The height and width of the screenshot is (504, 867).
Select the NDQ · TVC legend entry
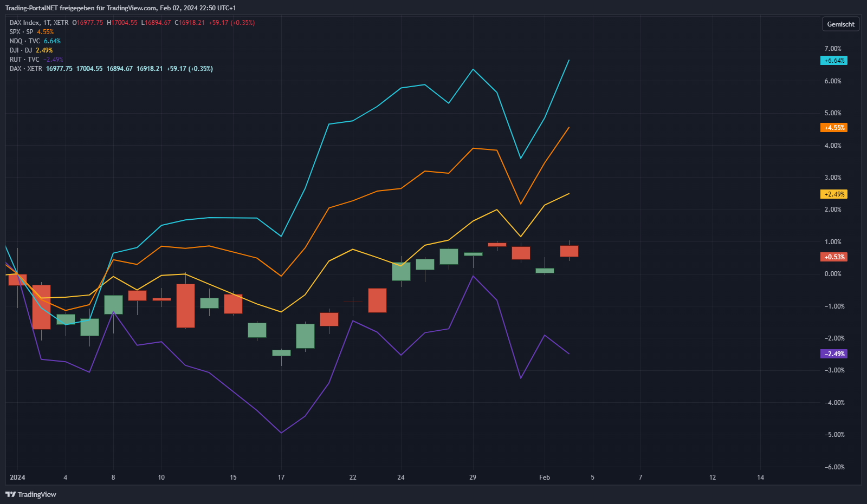25,41
